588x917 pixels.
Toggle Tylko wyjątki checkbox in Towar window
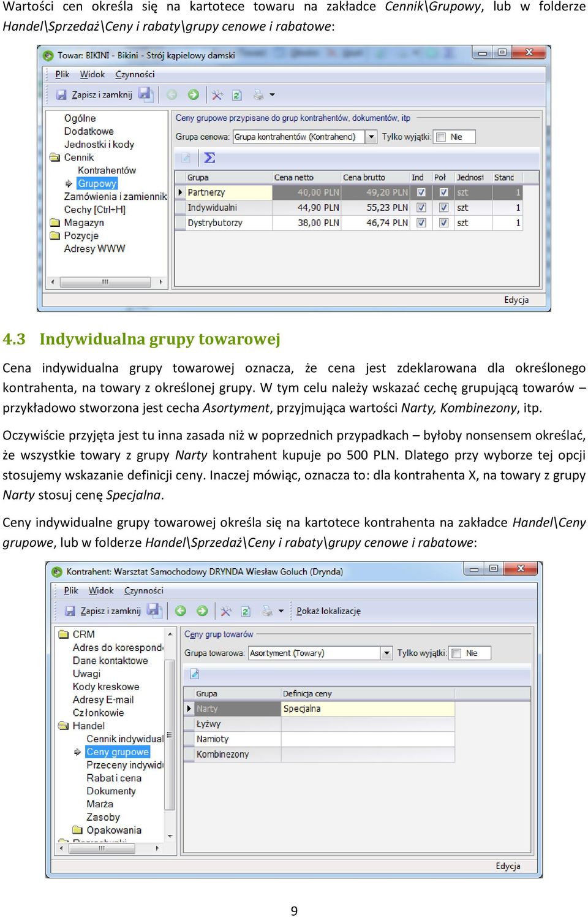(440, 137)
